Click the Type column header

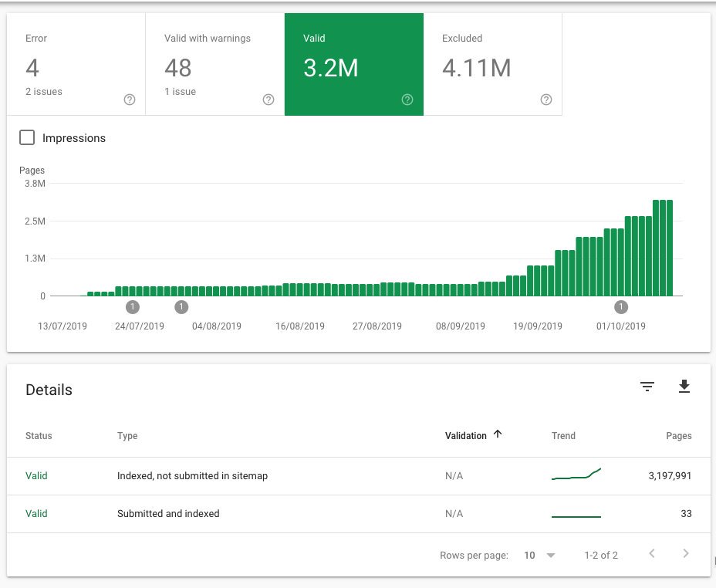click(x=127, y=435)
